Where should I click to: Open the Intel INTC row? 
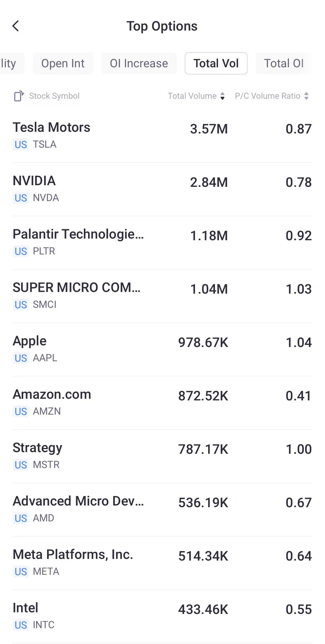(162, 616)
